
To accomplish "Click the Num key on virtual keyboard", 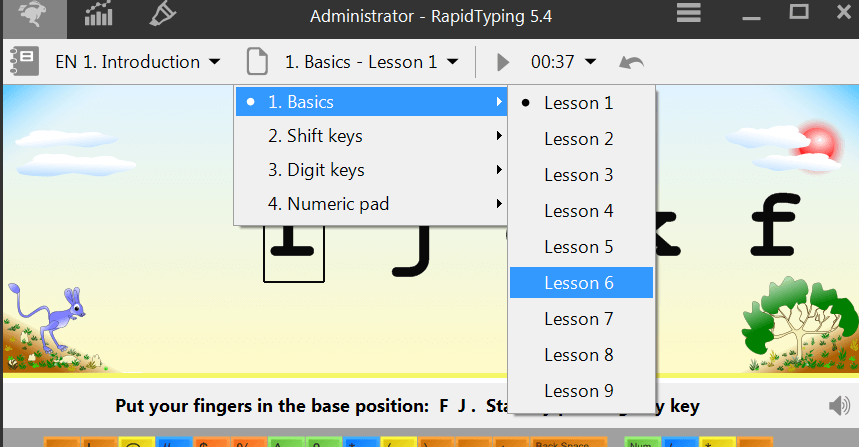I will tap(642, 442).
